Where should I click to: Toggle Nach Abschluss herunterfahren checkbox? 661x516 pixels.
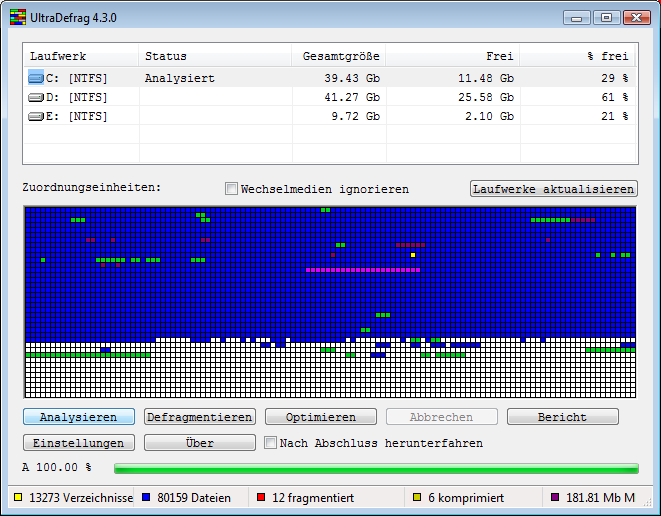tap(270, 443)
